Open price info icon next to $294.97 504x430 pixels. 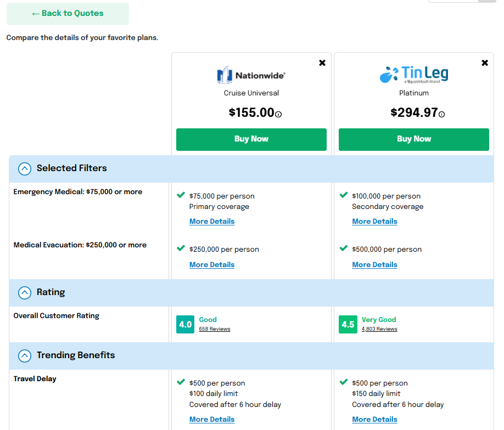(441, 114)
